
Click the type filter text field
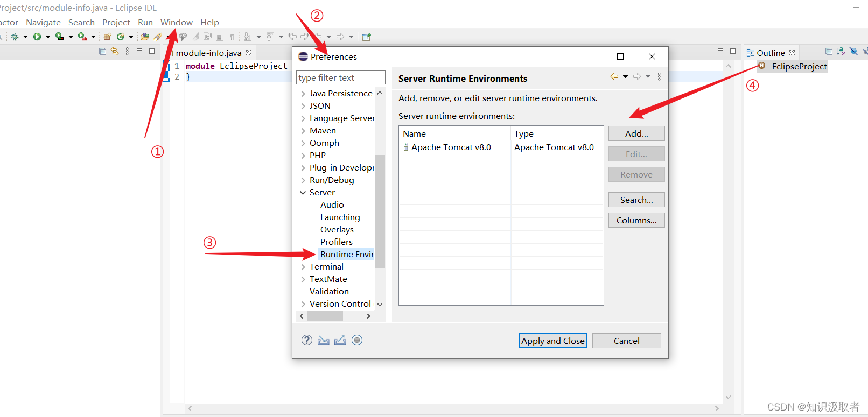(341, 77)
